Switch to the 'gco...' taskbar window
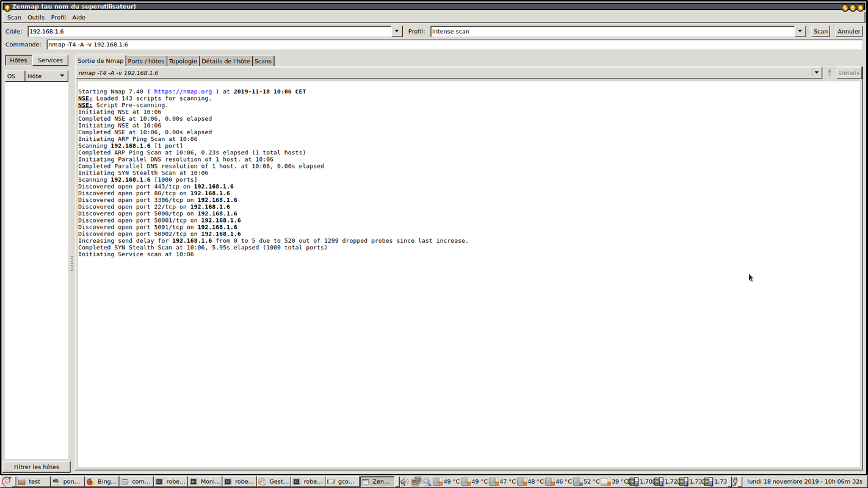The height and width of the screenshot is (488, 868). (x=342, y=481)
